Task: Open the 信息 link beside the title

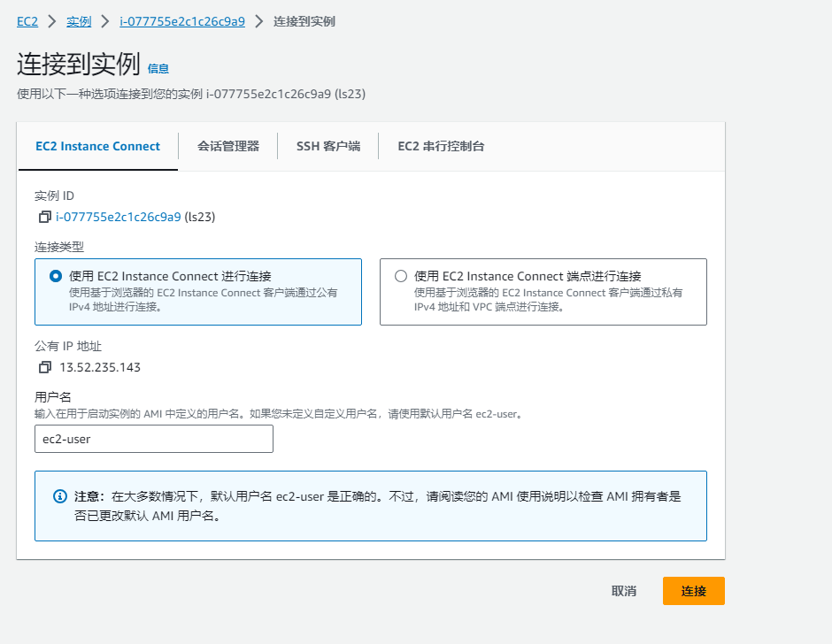Action: [x=158, y=68]
